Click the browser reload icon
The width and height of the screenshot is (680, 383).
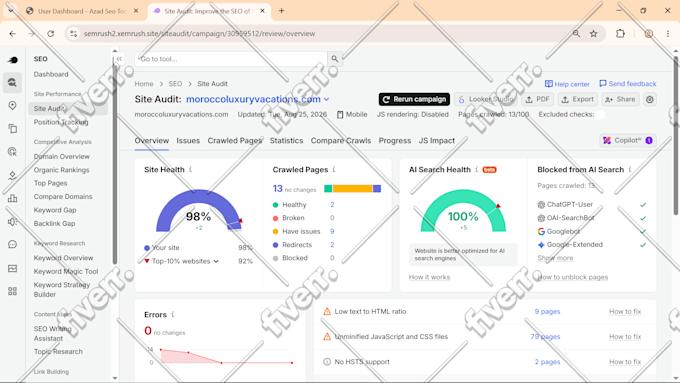tap(51, 33)
